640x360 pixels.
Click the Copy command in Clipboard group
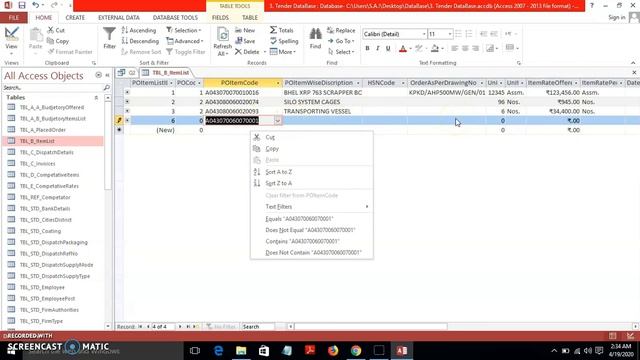tap(58, 41)
